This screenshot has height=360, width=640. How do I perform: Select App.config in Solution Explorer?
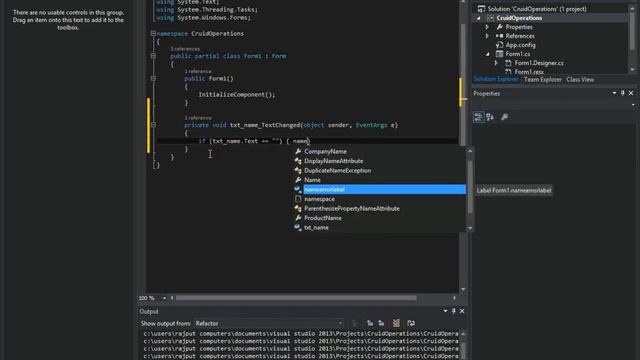[520, 45]
